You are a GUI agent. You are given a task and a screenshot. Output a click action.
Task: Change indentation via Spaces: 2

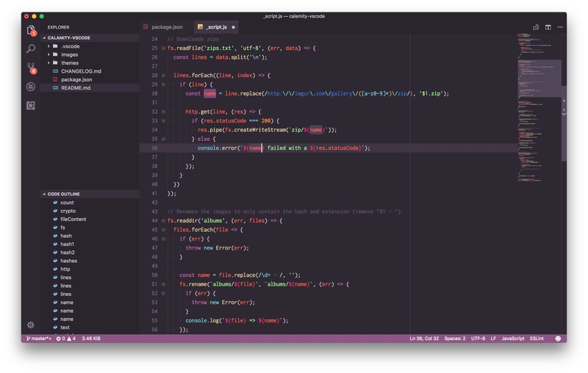point(455,338)
